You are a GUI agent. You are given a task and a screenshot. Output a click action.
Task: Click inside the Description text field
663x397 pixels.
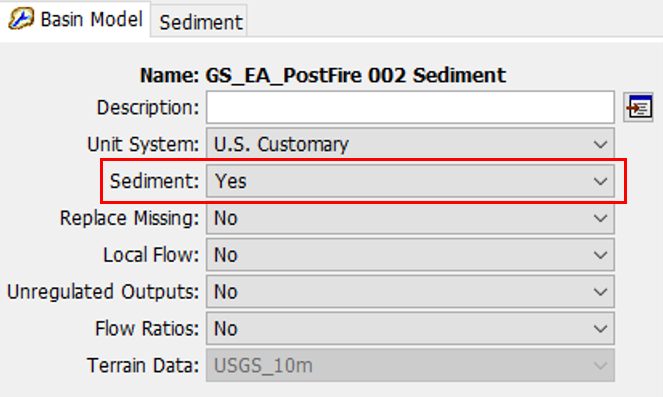coord(410,107)
